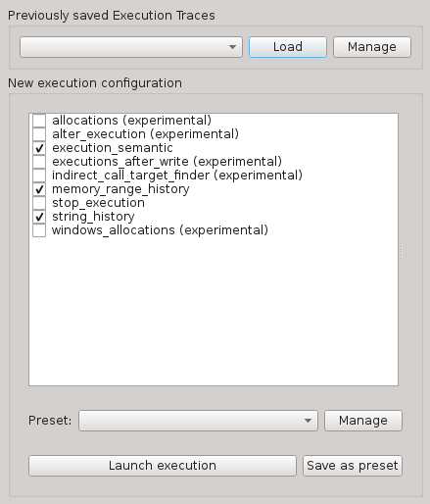Screen dimensions: 430x504
Task: Select the stop_execution label text
Action: pyautogui.click(x=98, y=203)
